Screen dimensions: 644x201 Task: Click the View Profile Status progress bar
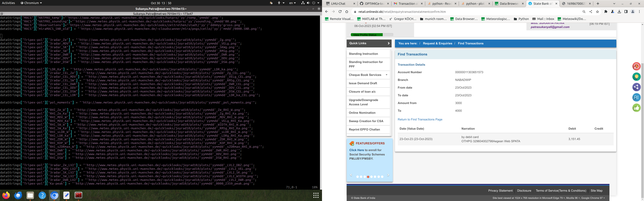pyautogui.click(x=372, y=35)
